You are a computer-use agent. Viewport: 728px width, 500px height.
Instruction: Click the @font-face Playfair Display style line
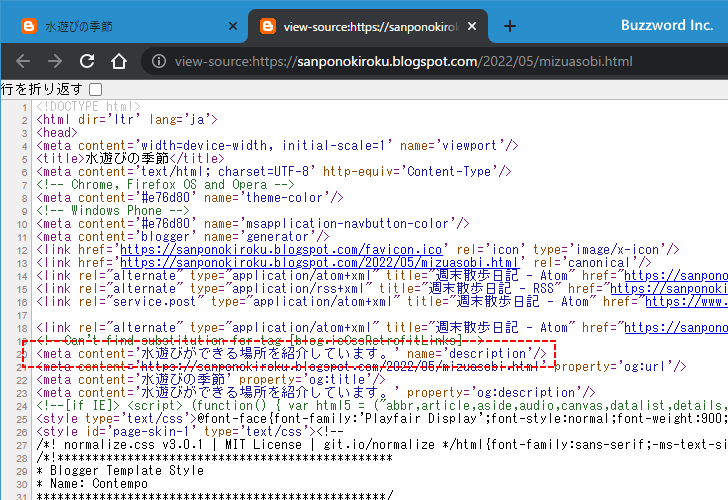pos(382,419)
